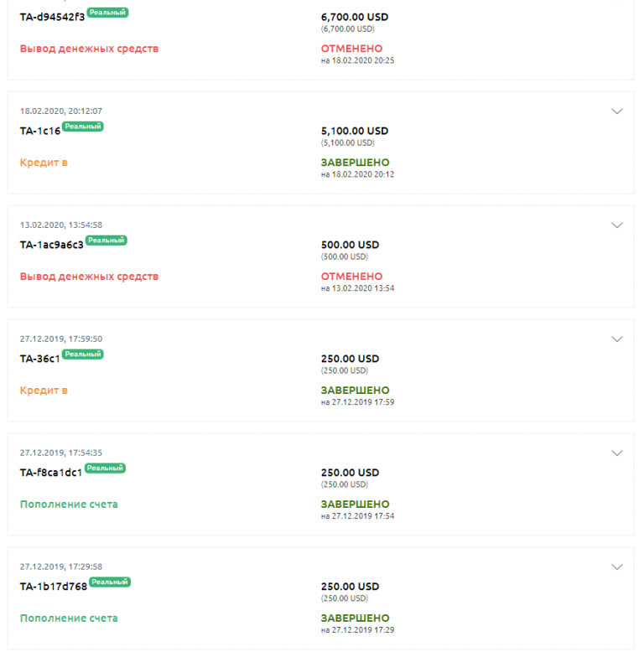
Task: Expand the TA-36c1 transaction chevron
Action: [x=617, y=339]
